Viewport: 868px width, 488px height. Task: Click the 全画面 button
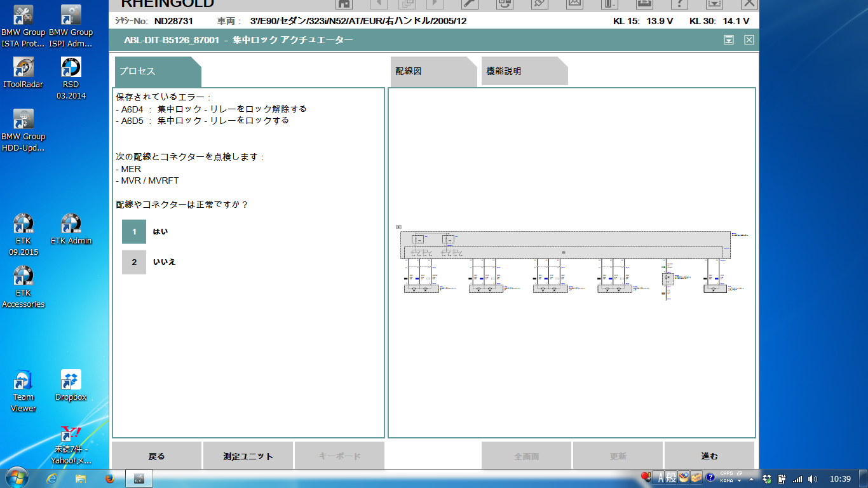(526, 456)
